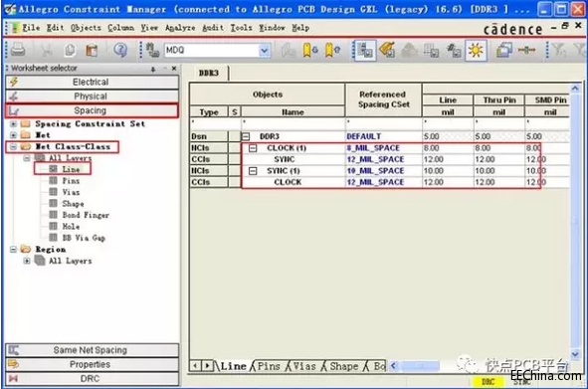Switch to the Pins worksheet tab
588x389 pixels.
pyautogui.click(x=269, y=366)
